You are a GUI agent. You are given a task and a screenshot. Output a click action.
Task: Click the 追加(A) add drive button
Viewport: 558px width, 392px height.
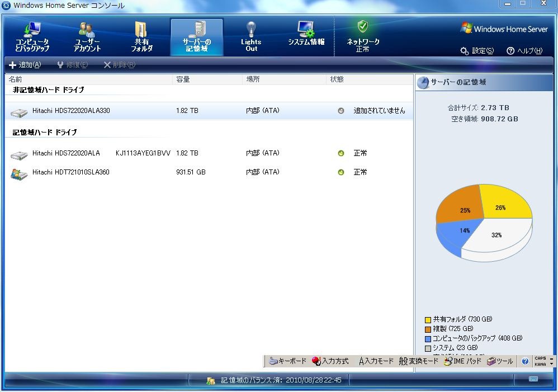tap(25, 65)
